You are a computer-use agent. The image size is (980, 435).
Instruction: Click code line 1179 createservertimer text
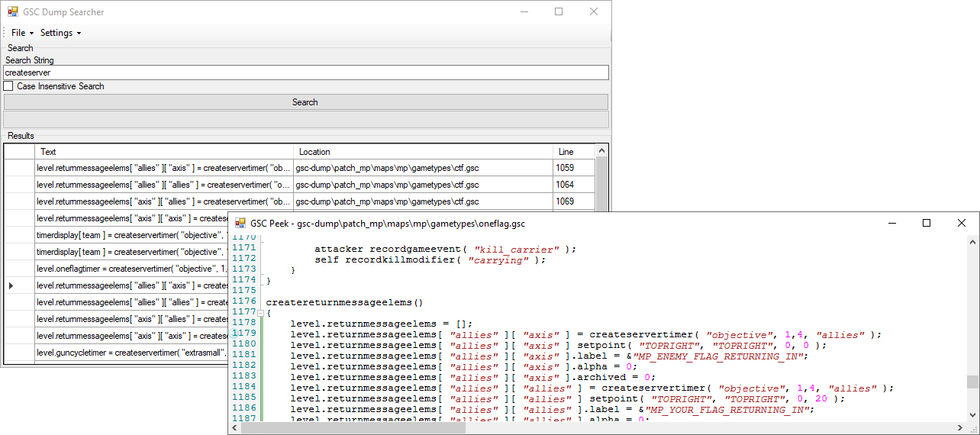(642, 334)
